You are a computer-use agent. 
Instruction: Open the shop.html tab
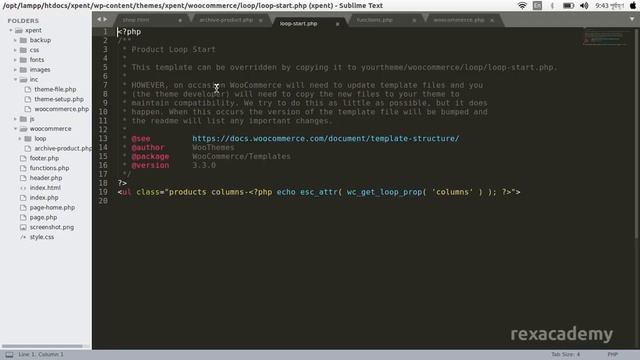pyautogui.click(x=136, y=20)
